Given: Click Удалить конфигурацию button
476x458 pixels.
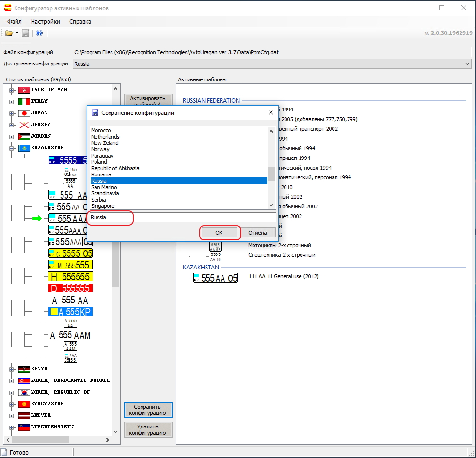Looking at the screenshot, I should pos(148,429).
